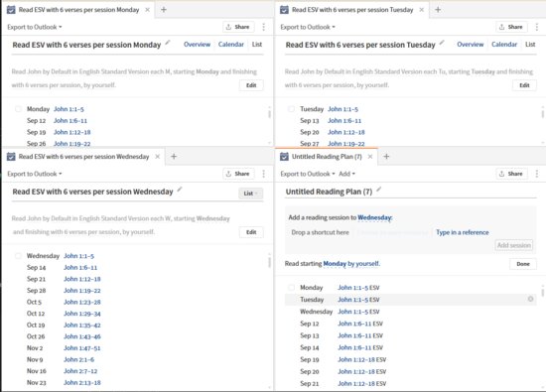Check the Monday John 1:1-5 ESV box in Untitled plan
The width and height of the screenshot is (546, 392).
[291, 288]
